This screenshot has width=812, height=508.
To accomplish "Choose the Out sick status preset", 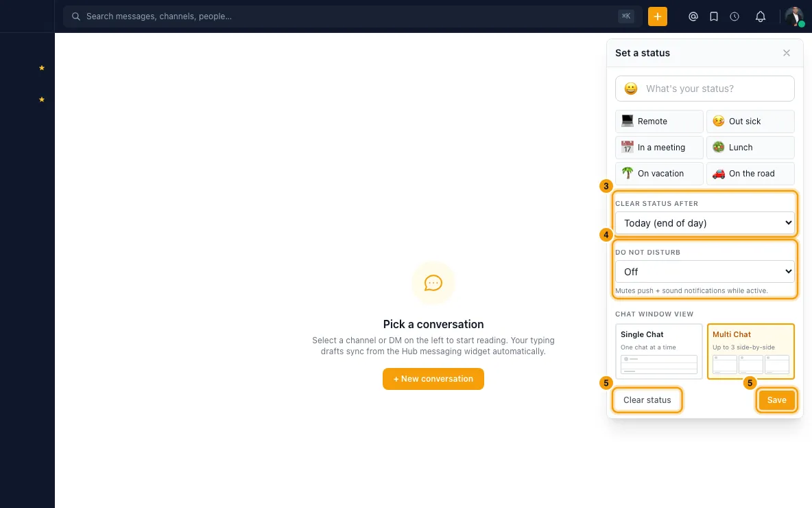I will [750, 122].
